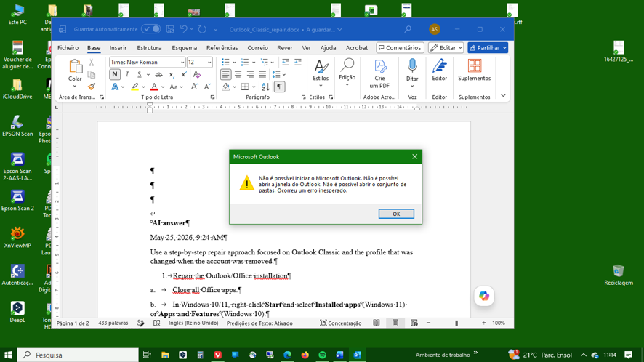644x362 pixels.
Task: Expand the Editar mode dropdown
Action: pos(460,48)
